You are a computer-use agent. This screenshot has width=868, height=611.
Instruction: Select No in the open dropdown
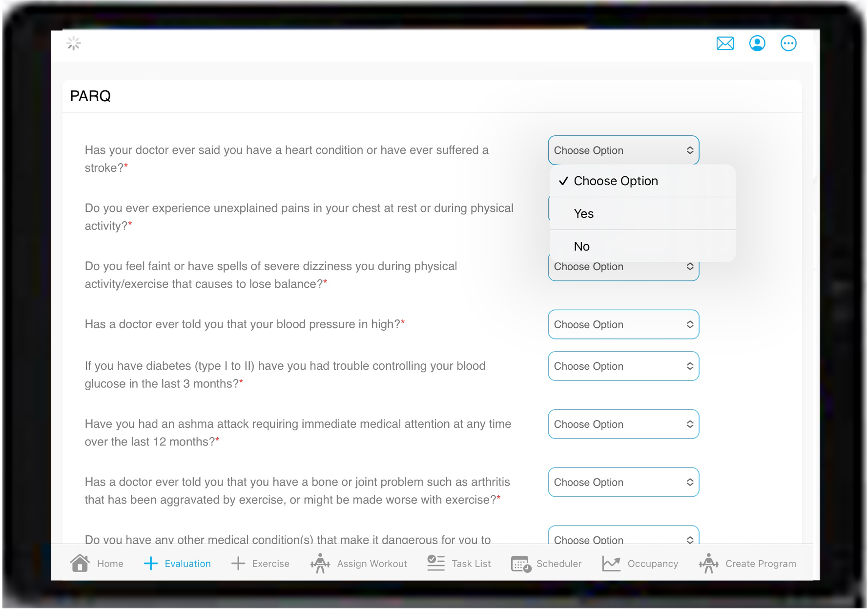(582, 247)
